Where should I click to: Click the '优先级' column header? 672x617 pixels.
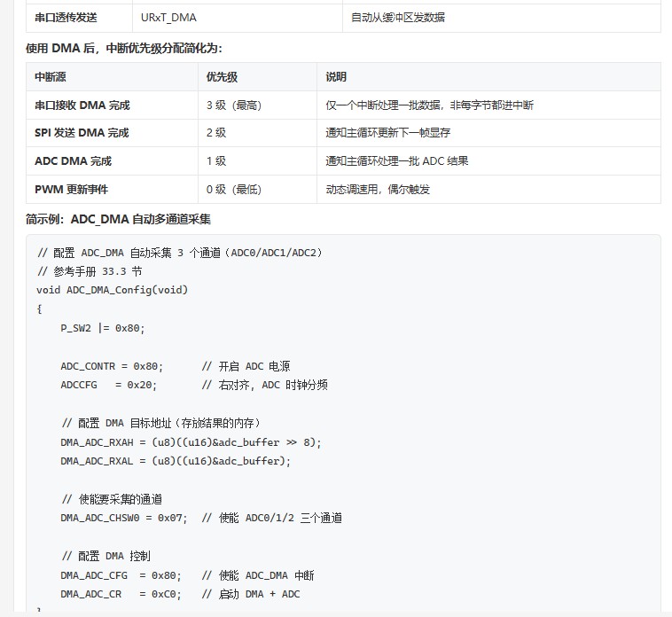click(x=257, y=77)
